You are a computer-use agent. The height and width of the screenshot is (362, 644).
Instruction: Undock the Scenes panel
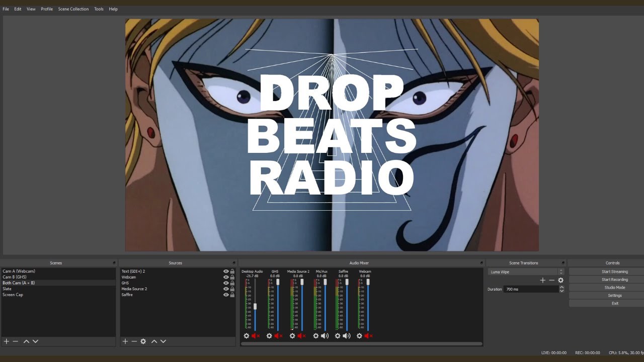(114, 263)
